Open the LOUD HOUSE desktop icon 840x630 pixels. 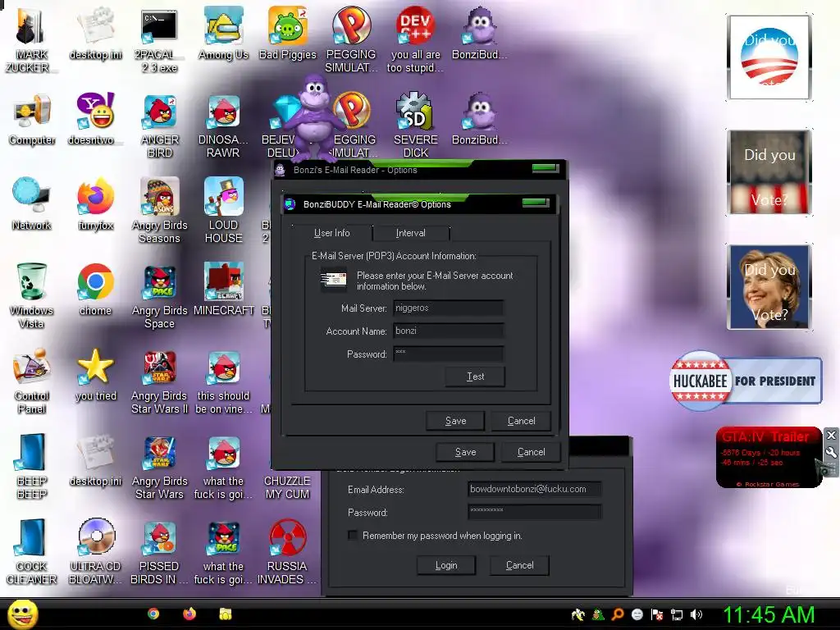pyautogui.click(x=223, y=211)
